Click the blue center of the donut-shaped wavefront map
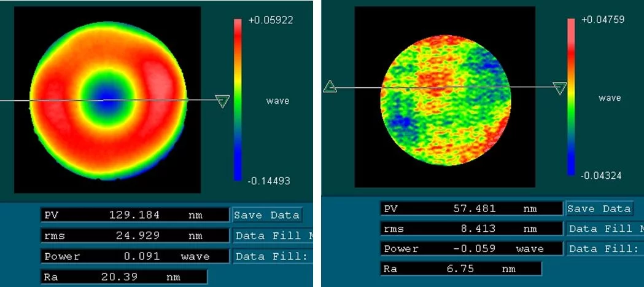The image size is (644, 287). coord(108,100)
